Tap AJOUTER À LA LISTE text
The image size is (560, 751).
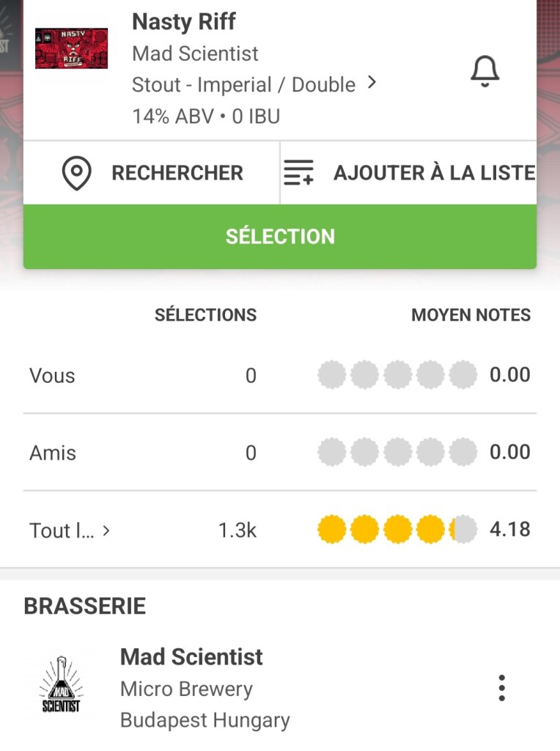tap(434, 173)
